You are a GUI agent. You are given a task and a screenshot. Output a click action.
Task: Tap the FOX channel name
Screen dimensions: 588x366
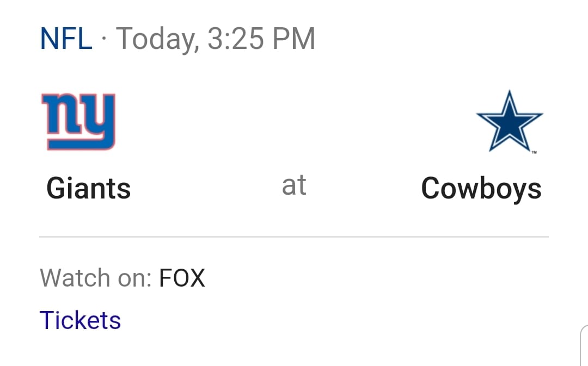(182, 278)
